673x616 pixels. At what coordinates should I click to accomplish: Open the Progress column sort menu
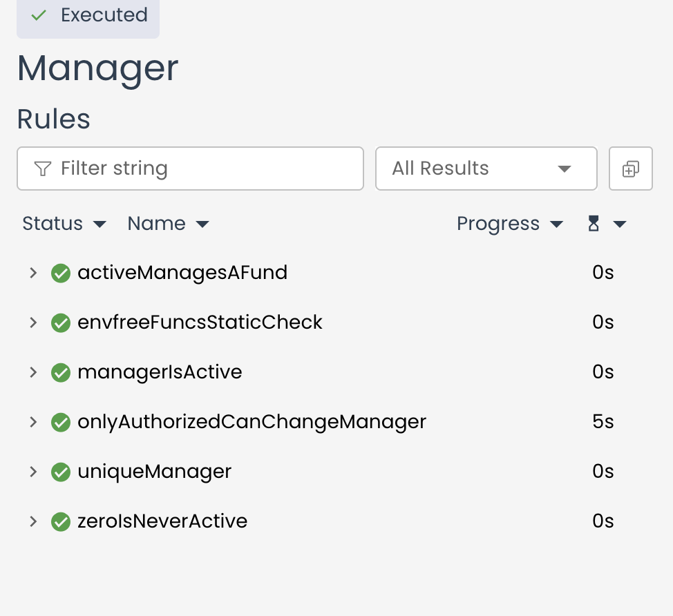coord(509,224)
